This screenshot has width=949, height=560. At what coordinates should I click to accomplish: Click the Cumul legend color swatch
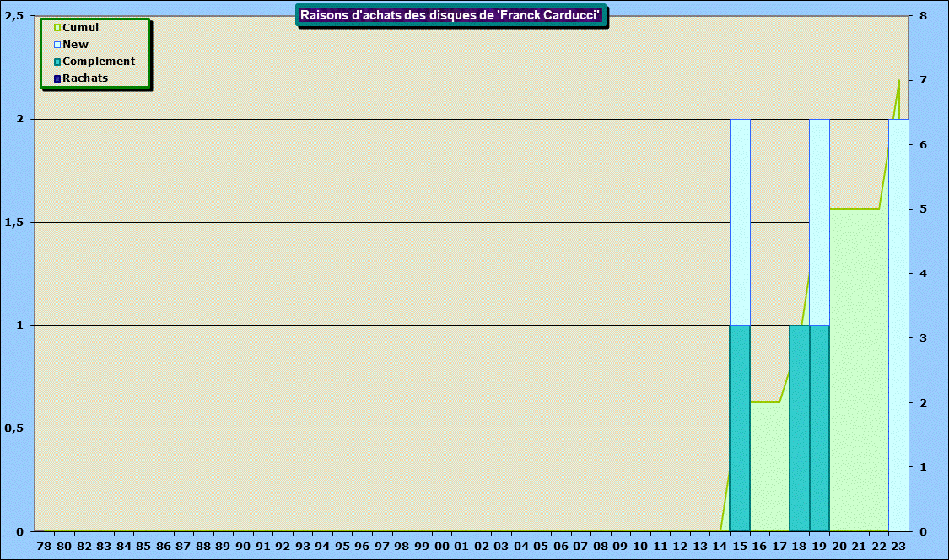click(57, 28)
